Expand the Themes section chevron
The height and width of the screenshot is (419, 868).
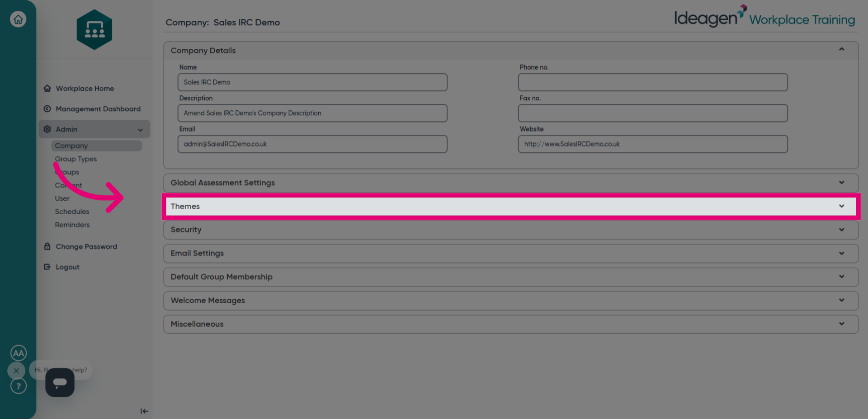tap(842, 206)
